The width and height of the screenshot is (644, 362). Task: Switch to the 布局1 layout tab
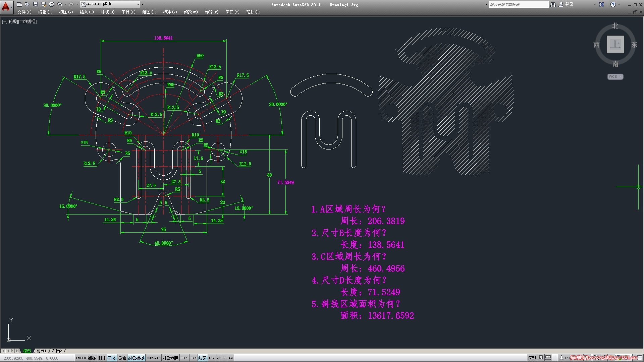pyautogui.click(x=41, y=351)
